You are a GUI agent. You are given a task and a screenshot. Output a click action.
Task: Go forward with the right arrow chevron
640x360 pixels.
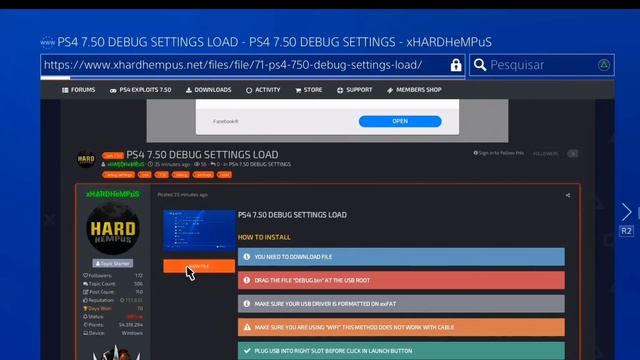[627, 212]
